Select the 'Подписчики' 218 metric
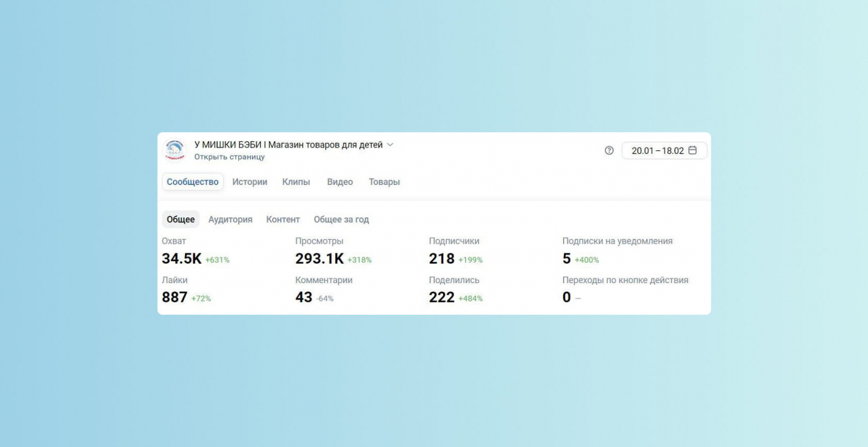 click(442, 258)
